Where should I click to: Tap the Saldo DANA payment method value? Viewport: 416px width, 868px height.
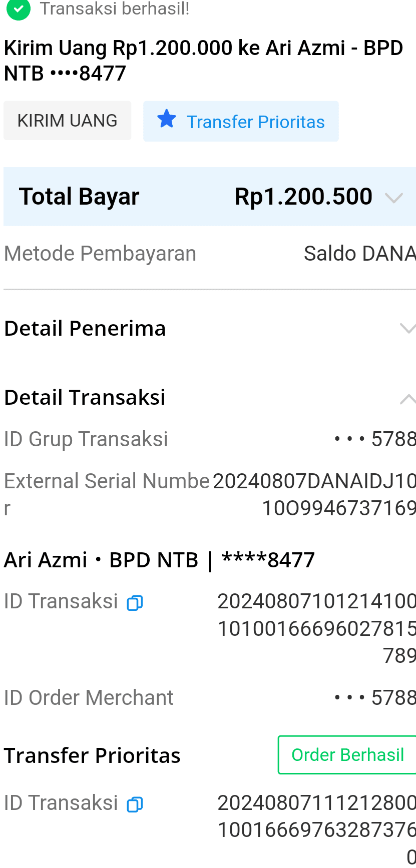click(x=359, y=254)
